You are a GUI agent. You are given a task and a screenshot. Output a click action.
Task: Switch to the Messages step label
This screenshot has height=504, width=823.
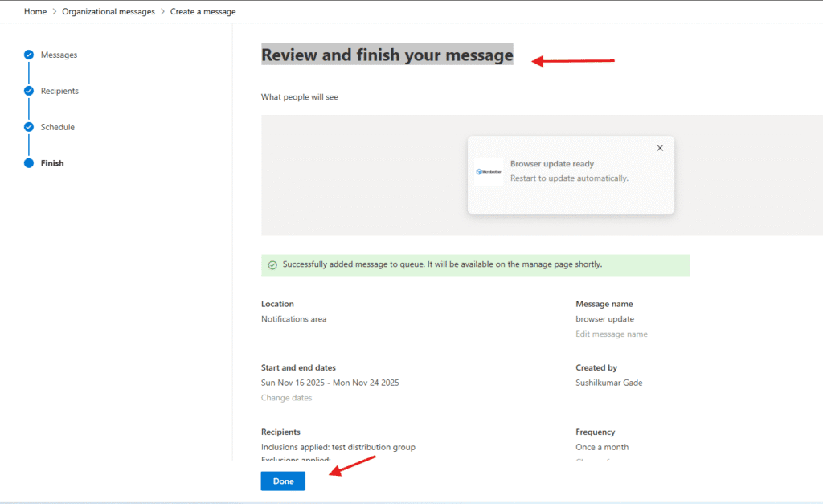pyautogui.click(x=59, y=55)
